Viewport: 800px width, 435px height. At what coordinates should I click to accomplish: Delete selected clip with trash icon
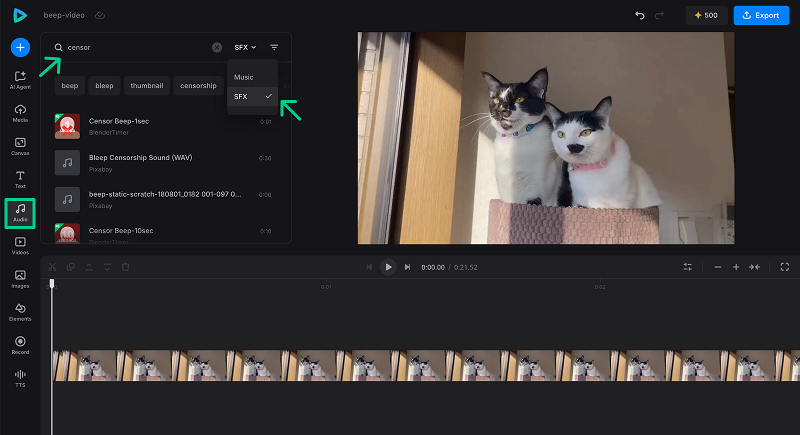126,267
